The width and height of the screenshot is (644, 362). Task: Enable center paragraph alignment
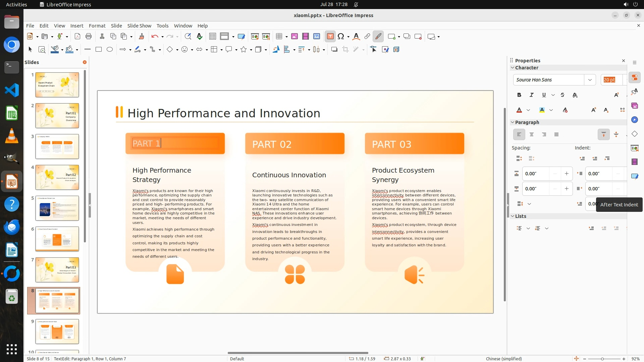click(531, 135)
